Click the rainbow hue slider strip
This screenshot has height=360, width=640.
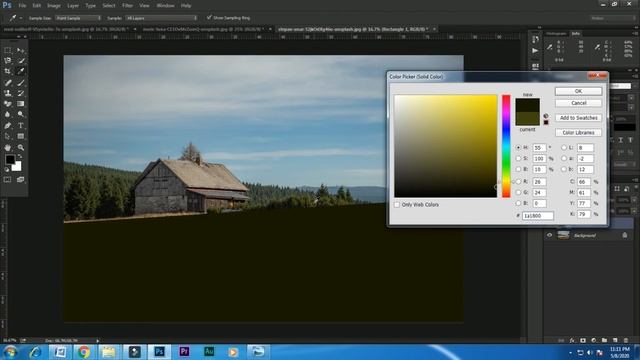pos(506,146)
